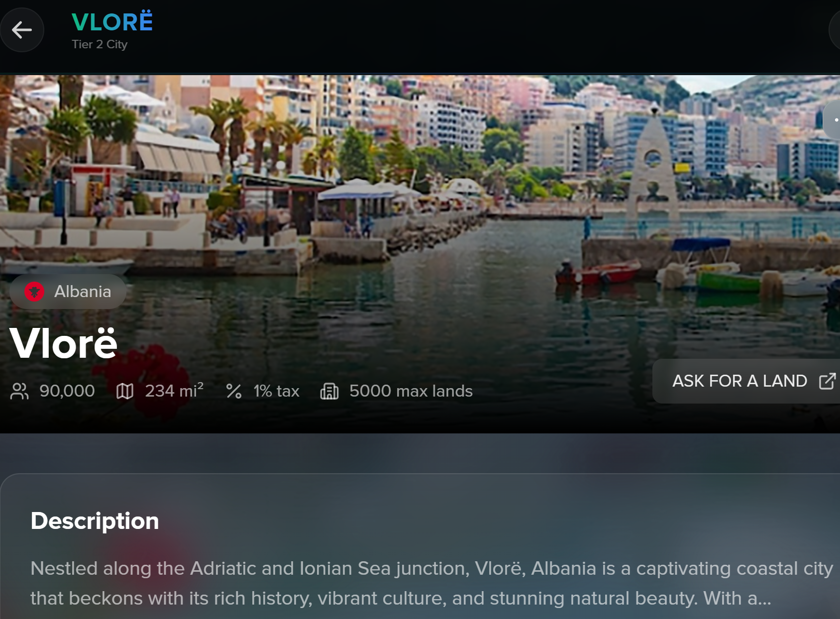840x619 pixels.
Task: Click the VLORË gradient header title
Action: 112,22
